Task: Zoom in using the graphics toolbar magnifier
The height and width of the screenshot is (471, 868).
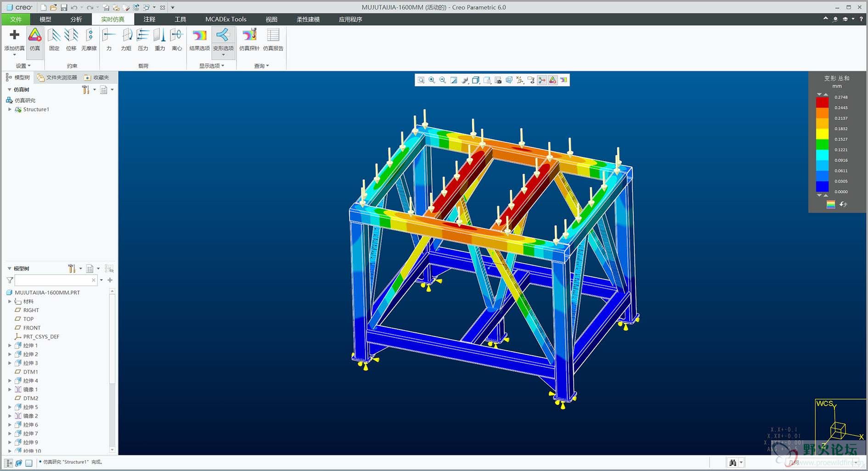Action: click(432, 80)
